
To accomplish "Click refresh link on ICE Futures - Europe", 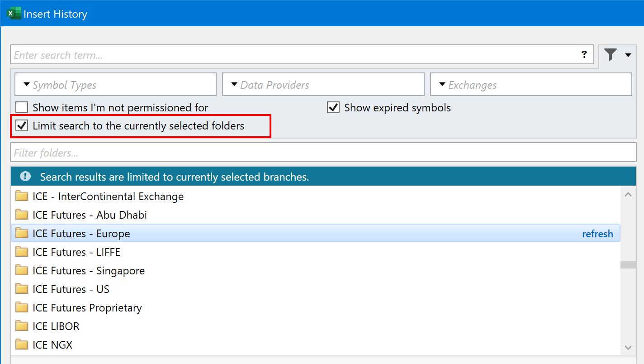I will 597,234.
